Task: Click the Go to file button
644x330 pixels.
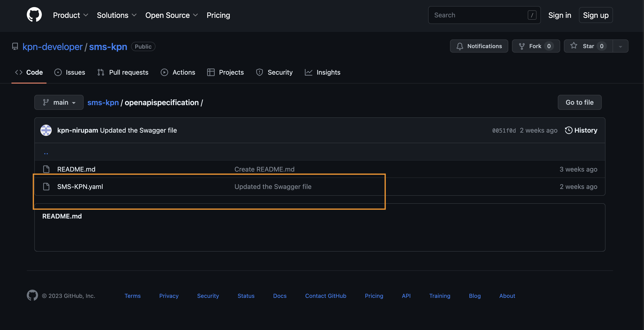Action: click(x=579, y=102)
